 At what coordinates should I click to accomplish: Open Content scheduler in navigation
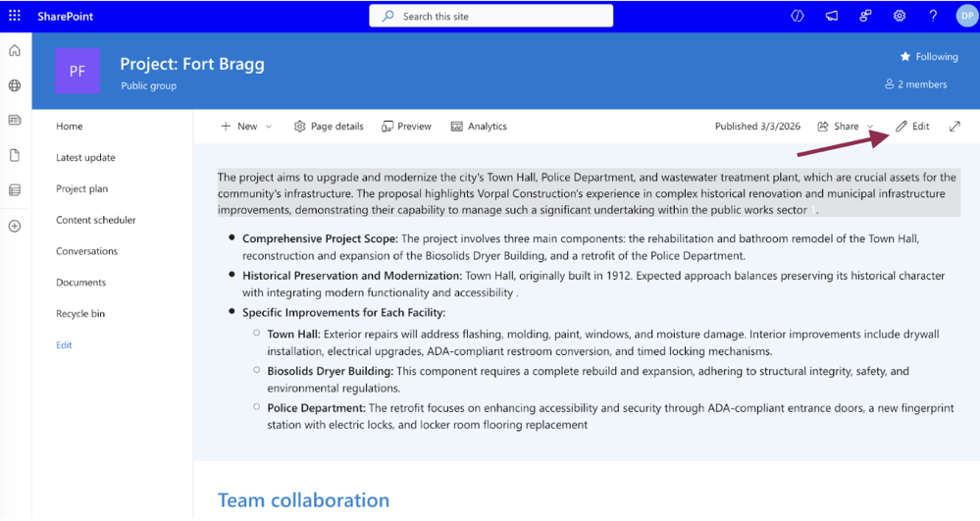(95, 220)
